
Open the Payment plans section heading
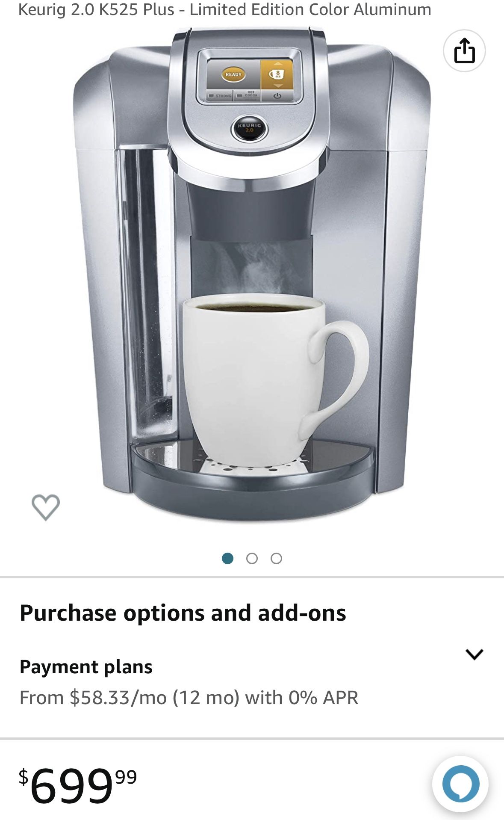pos(86,666)
